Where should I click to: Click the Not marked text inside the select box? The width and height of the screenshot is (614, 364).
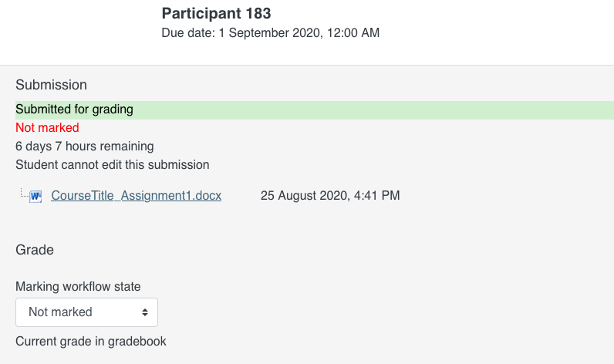point(60,312)
